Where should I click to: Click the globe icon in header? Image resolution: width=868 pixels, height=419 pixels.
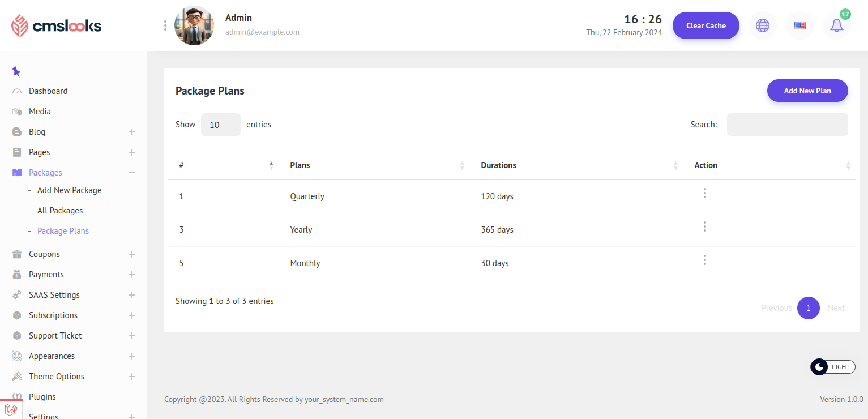pyautogui.click(x=763, y=25)
